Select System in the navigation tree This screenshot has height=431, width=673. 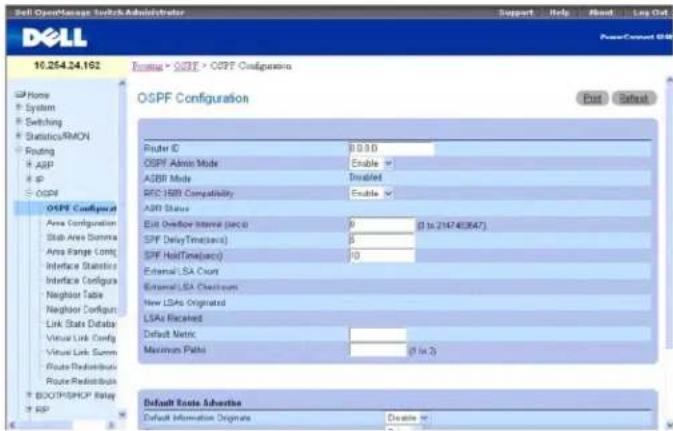click(x=40, y=107)
